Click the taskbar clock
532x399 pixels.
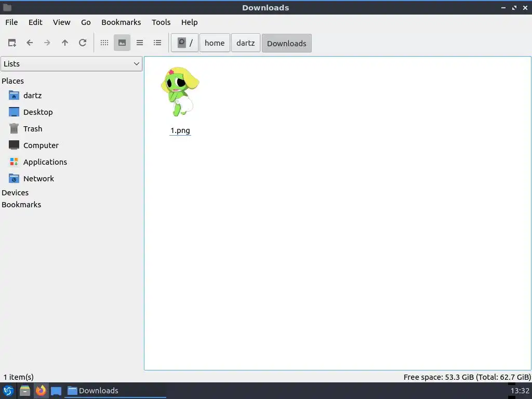pyautogui.click(x=520, y=391)
